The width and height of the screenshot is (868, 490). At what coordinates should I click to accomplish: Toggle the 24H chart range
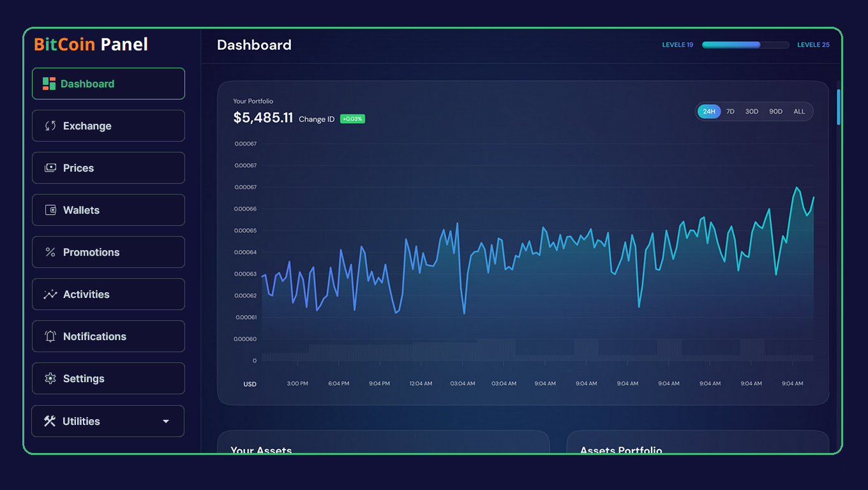tap(708, 111)
